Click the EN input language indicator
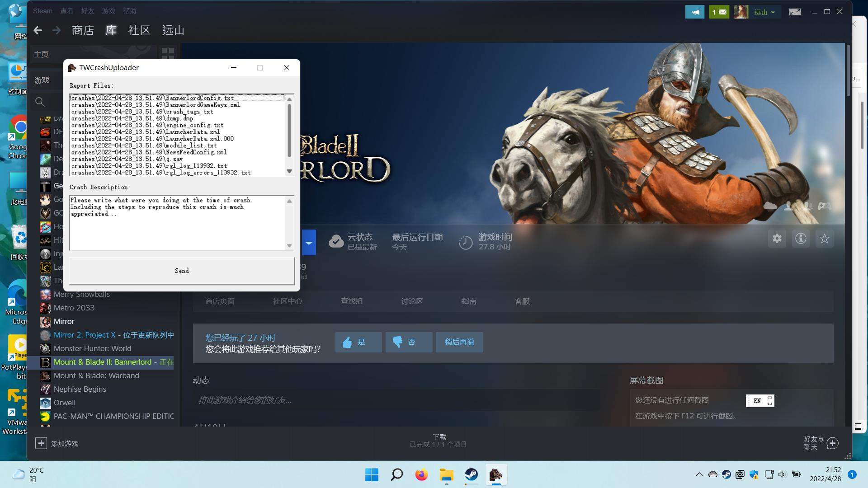This screenshot has width=868, height=488. [x=757, y=401]
